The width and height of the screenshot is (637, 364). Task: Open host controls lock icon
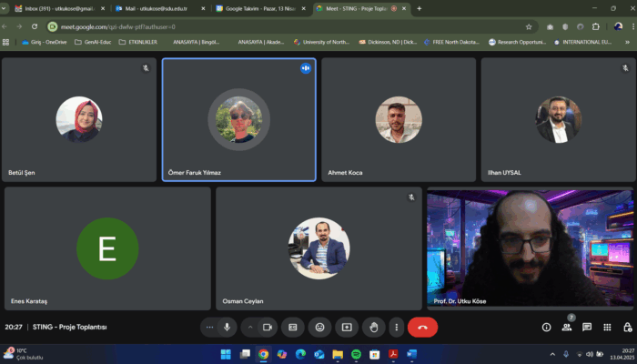[x=625, y=327]
